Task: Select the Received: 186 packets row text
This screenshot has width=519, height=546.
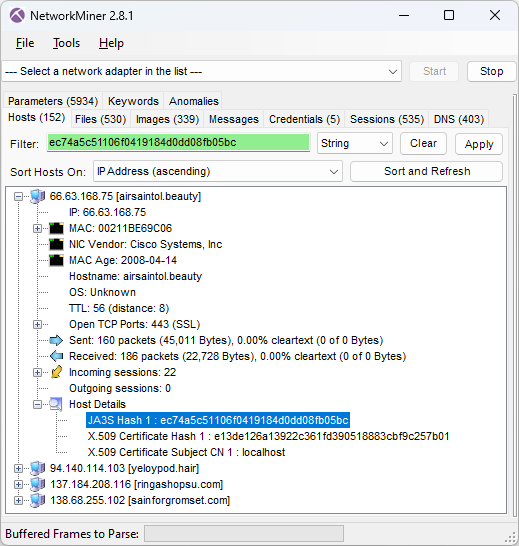Action: (x=238, y=356)
